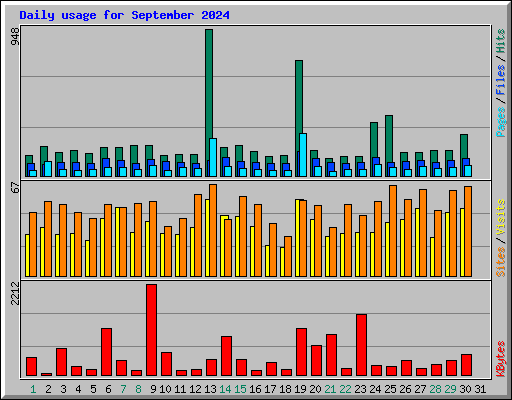Image resolution: width=512 pixels, height=400 pixels.
Task: Click the orange Sites bar for day 18
Action: (288, 256)
